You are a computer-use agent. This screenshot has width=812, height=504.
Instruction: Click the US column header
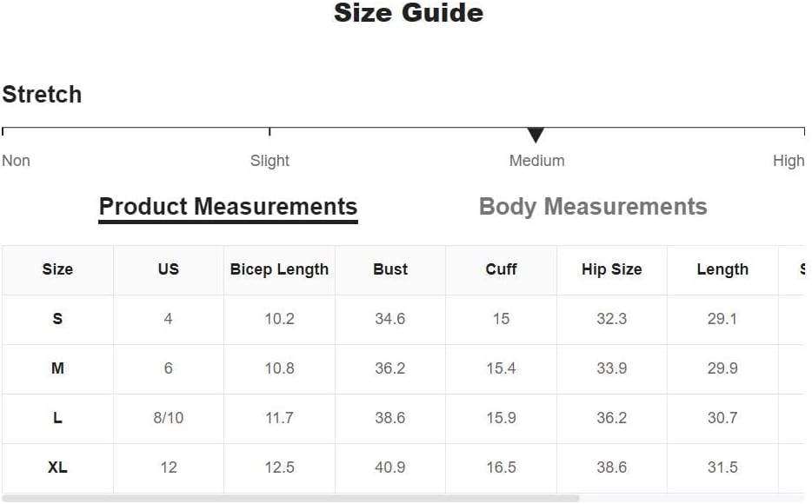[x=169, y=269]
